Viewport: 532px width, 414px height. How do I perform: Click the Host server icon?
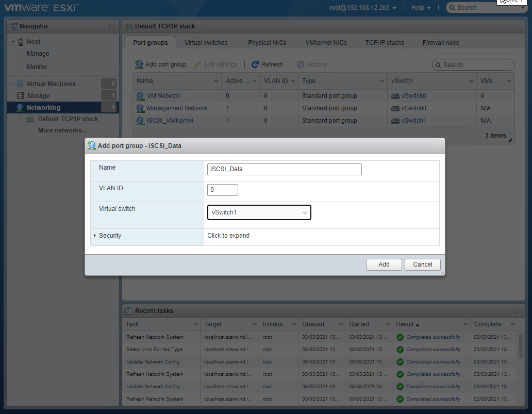point(21,42)
